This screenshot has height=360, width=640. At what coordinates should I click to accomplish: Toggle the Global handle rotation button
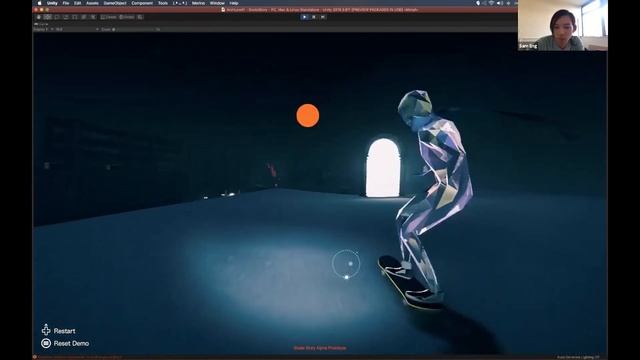pos(127,17)
